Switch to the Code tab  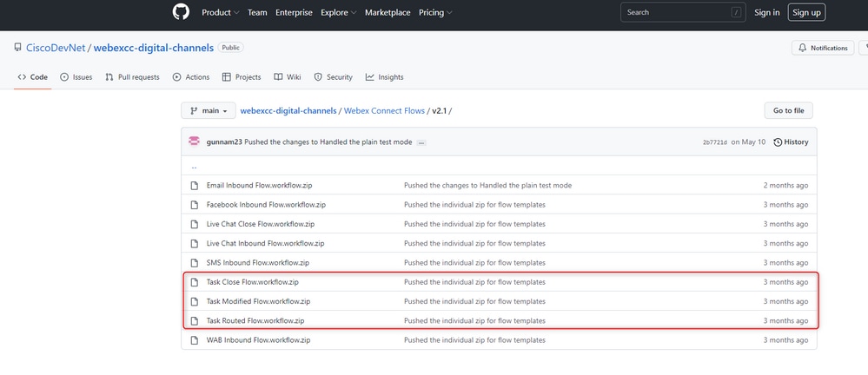pos(33,77)
